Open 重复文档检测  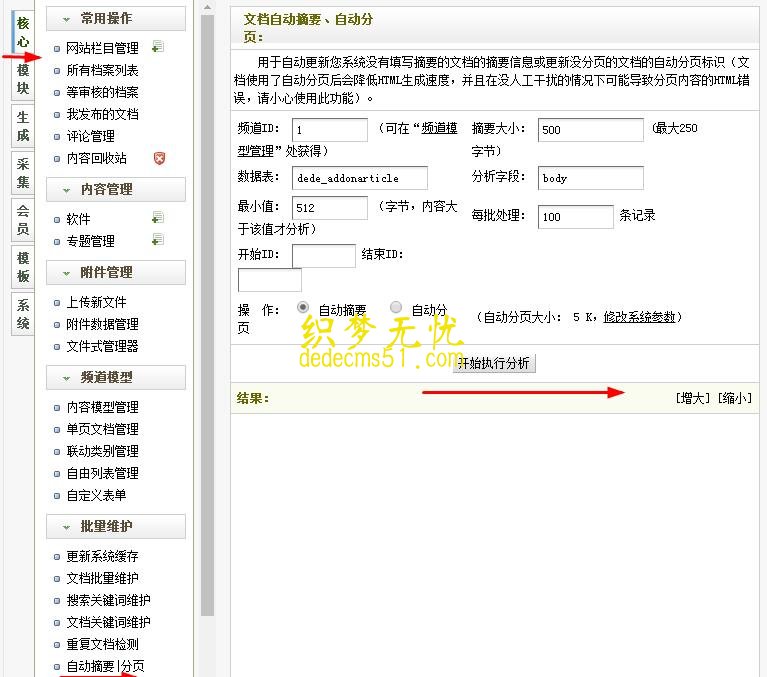tap(103, 644)
